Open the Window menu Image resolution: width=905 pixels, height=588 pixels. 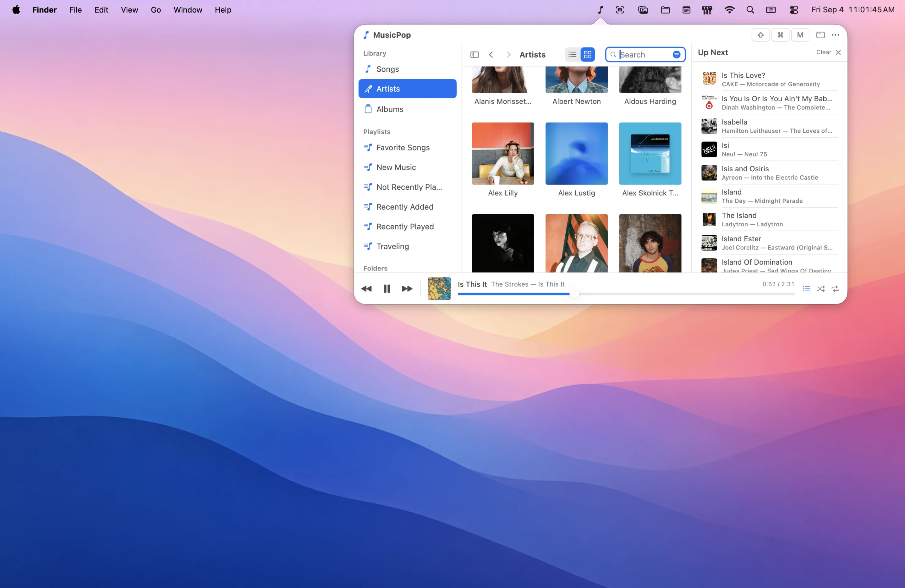188,10
